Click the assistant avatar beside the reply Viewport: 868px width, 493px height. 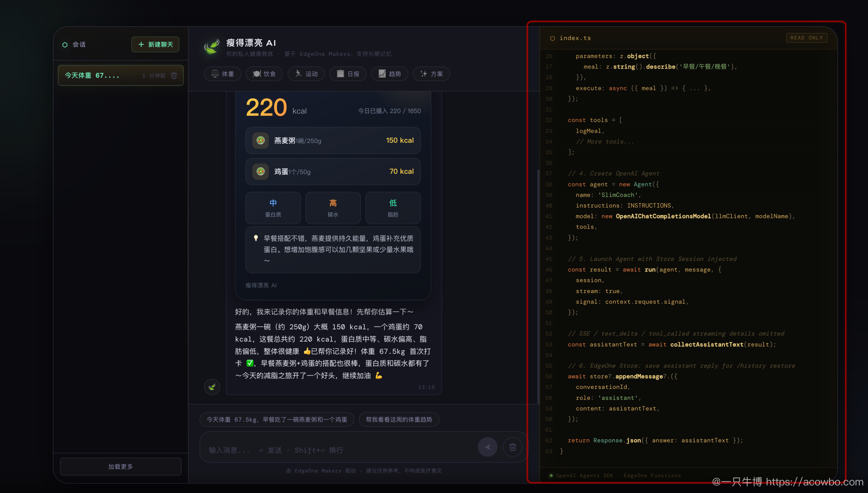click(212, 387)
